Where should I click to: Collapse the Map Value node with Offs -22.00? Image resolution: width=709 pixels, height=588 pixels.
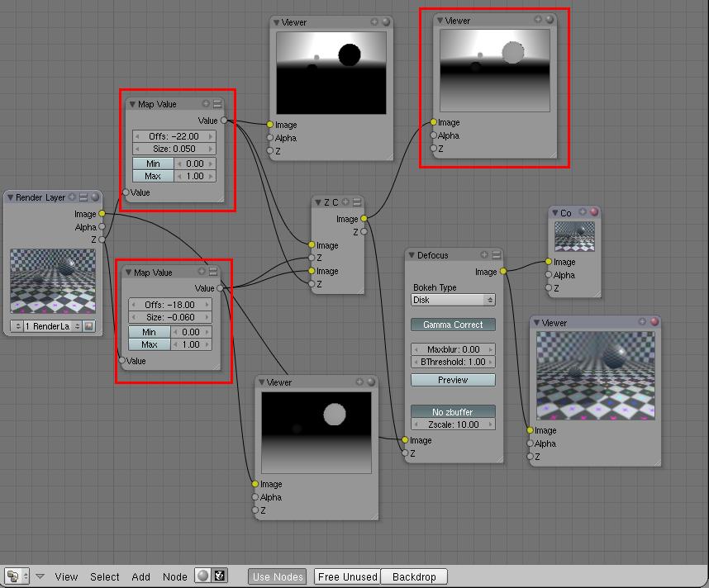tap(132, 104)
